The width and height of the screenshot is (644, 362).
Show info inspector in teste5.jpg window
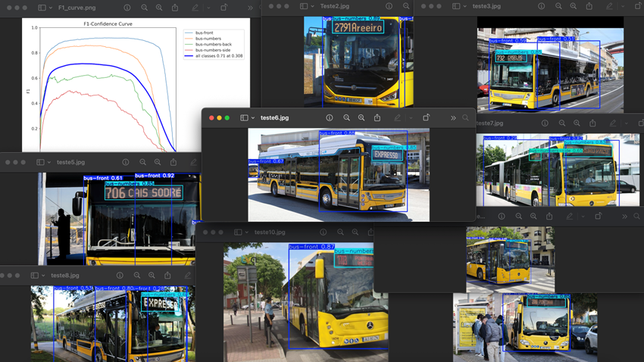pos(126,162)
